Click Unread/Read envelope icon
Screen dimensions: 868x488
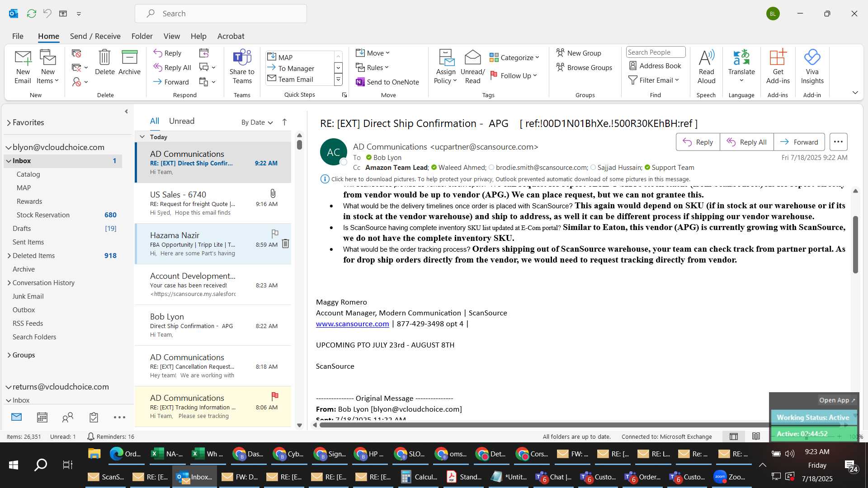tap(472, 66)
